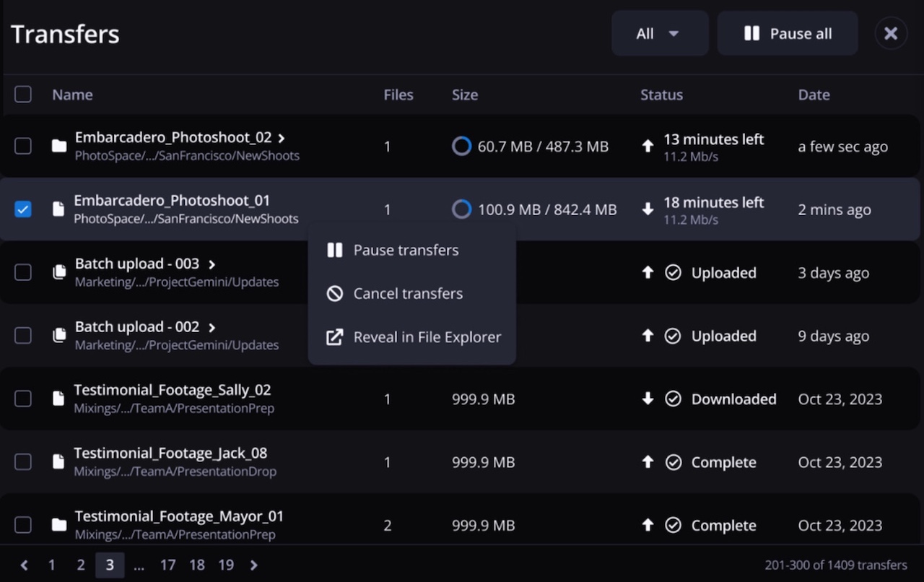The image size is (924, 582).
Task: Go to page 2
Action: 81,565
